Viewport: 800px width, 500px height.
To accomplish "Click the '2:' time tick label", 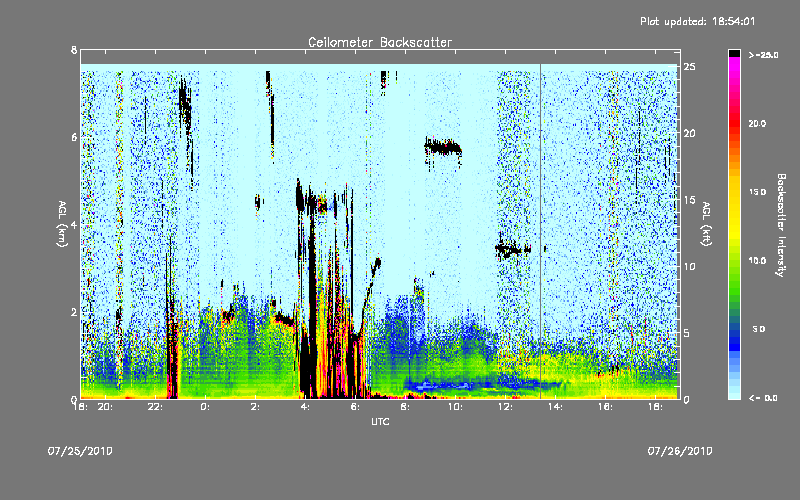I will coord(255,407).
